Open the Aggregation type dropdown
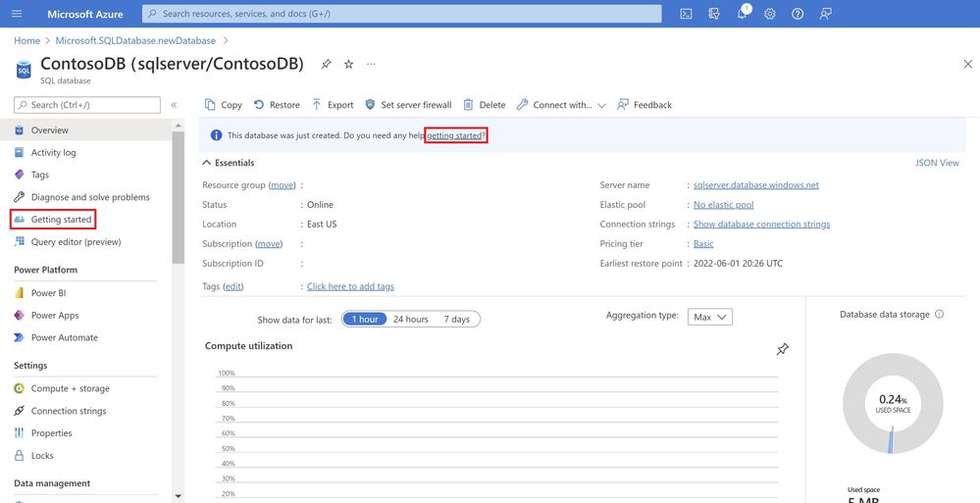 710,317
